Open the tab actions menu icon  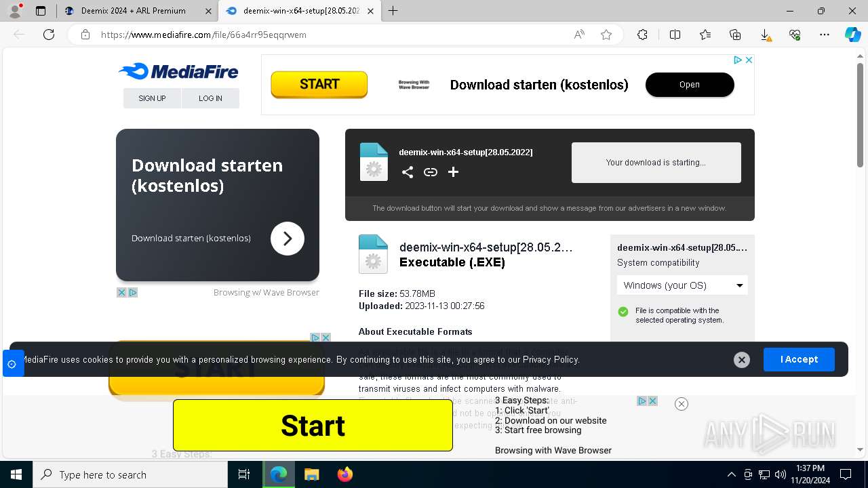click(x=41, y=11)
